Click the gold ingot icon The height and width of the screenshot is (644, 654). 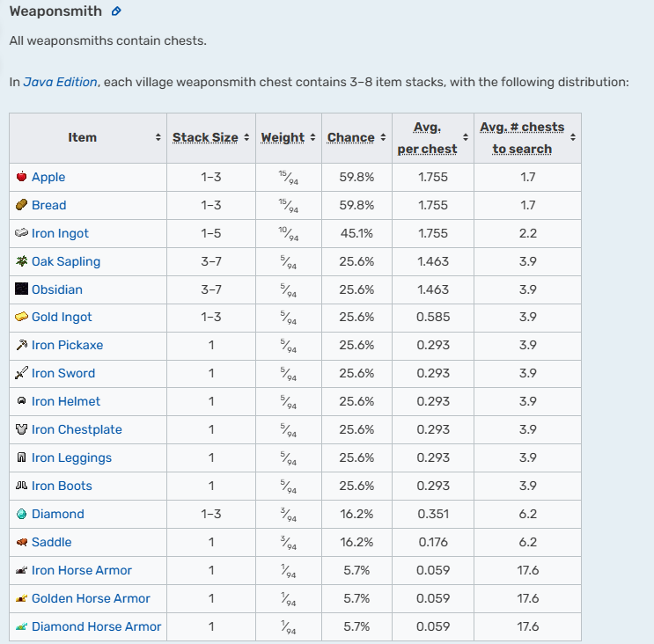point(22,318)
